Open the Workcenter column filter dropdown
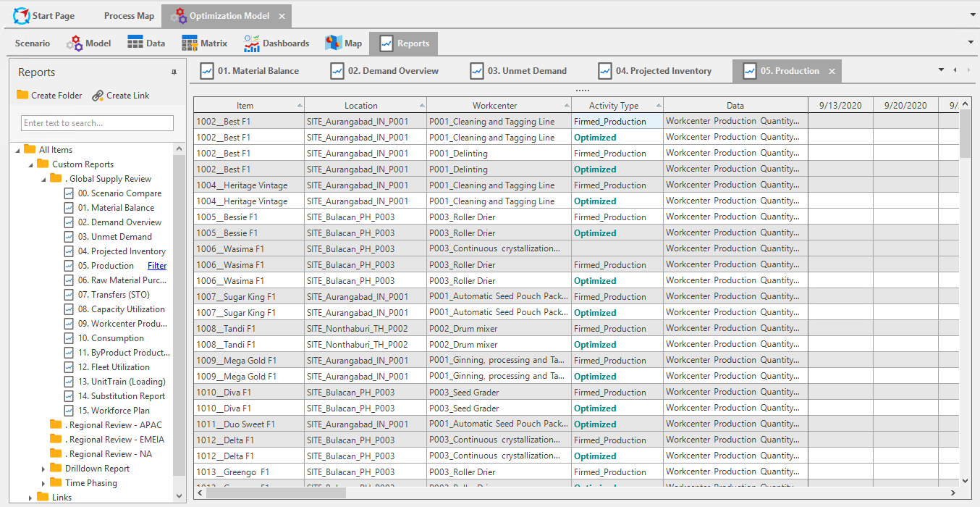The height and width of the screenshot is (507, 980). [x=567, y=106]
